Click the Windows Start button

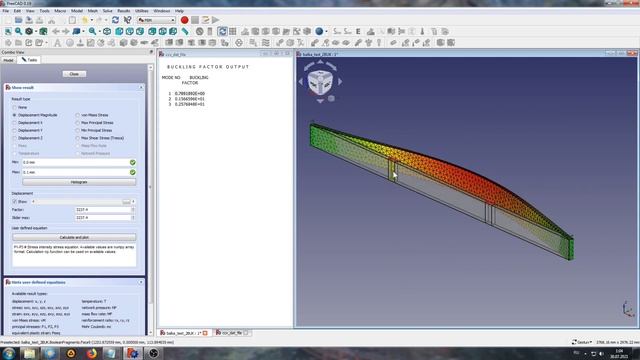pyautogui.click(x=8, y=353)
